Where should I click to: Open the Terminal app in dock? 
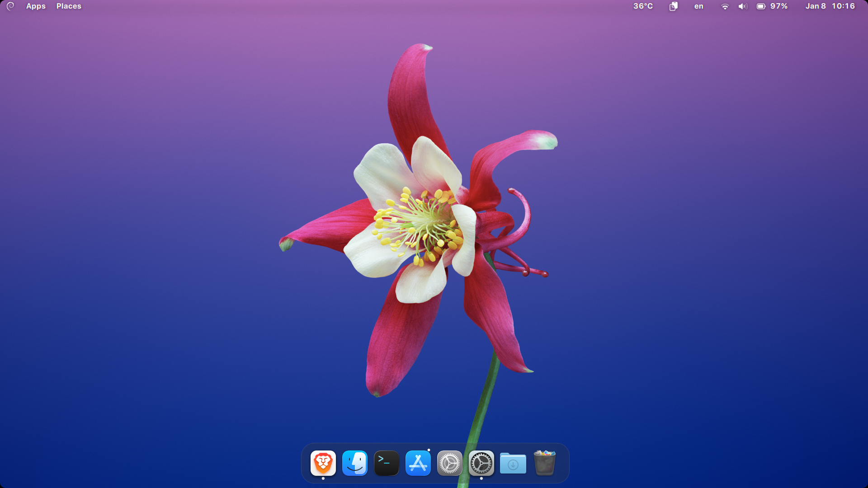pos(386,463)
